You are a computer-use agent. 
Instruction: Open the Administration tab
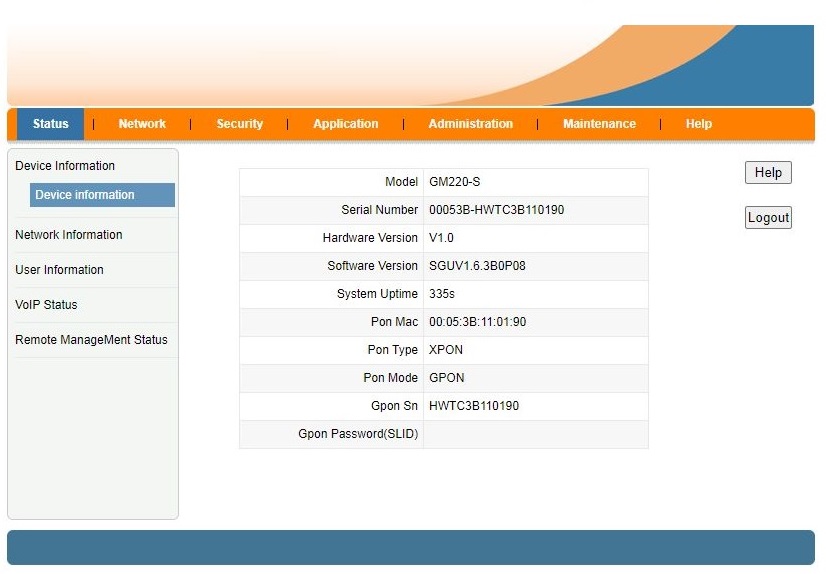[470, 124]
